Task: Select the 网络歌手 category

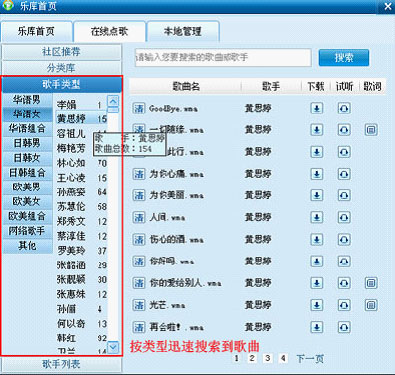Action: 27,231
